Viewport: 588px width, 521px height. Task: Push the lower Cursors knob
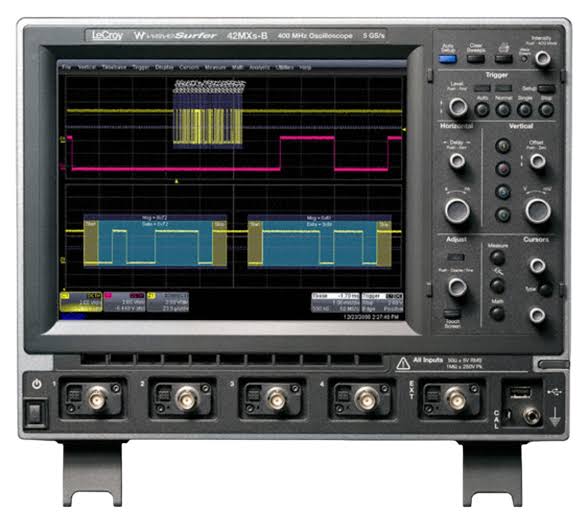pyautogui.click(x=537, y=315)
